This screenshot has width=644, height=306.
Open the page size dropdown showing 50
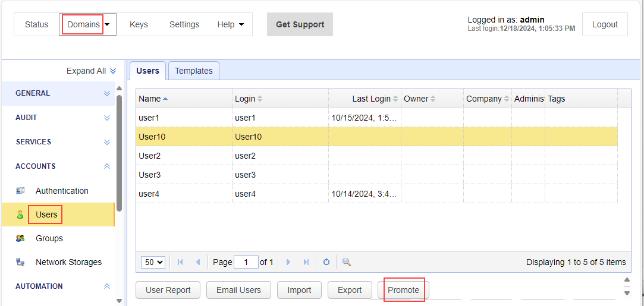(x=153, y=262)
